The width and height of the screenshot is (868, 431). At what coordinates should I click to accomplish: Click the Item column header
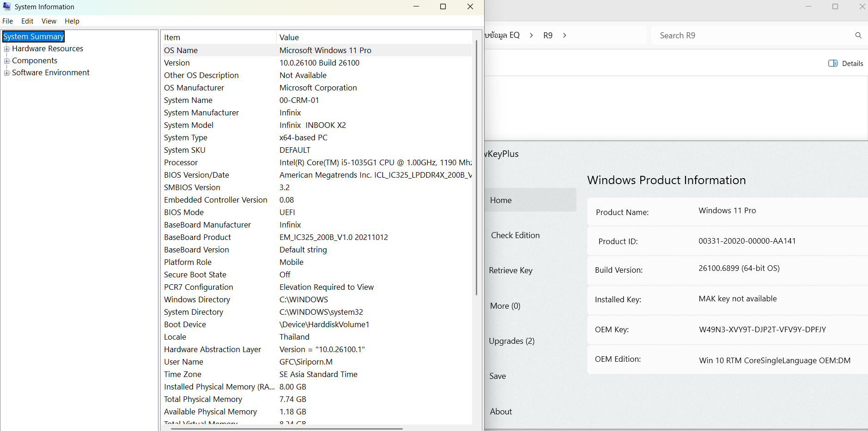tap(172, 37)
